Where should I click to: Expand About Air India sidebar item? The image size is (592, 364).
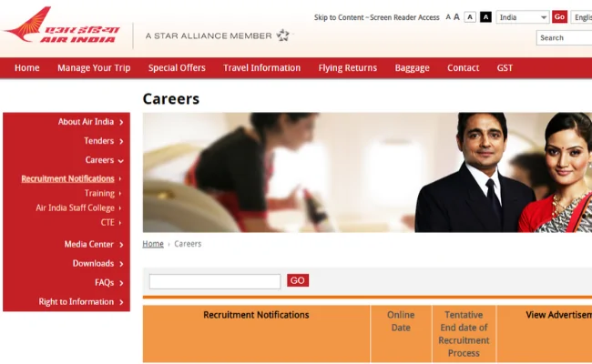click(90, 122)
